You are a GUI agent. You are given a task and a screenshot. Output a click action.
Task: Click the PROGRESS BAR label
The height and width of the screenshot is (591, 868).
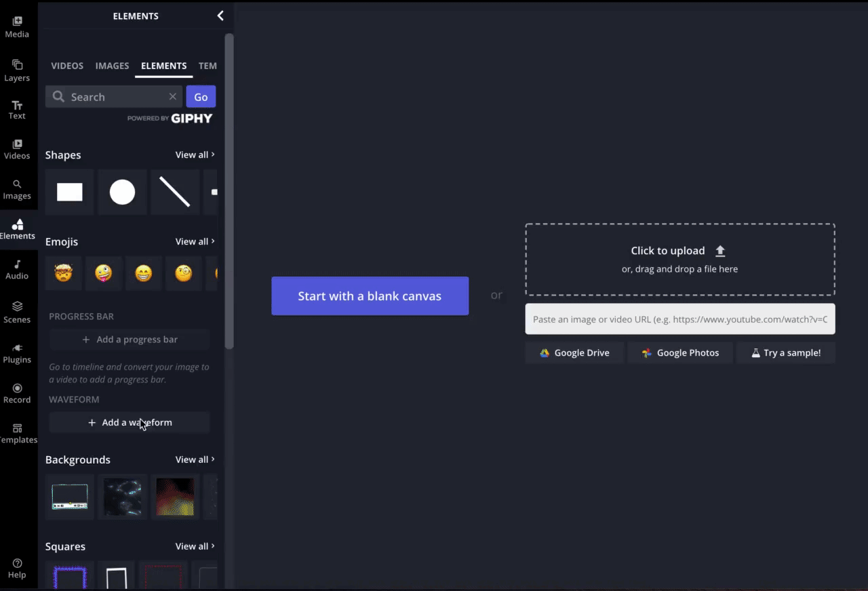point(81,317)
